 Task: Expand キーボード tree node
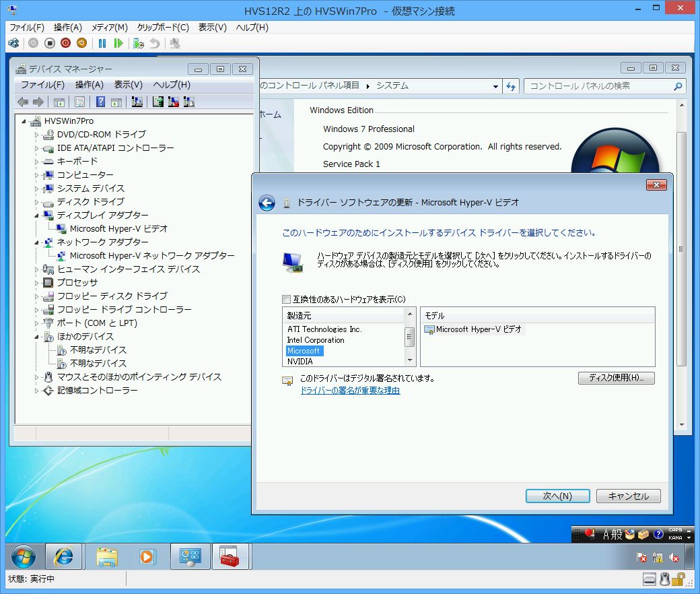coord(36,162)
